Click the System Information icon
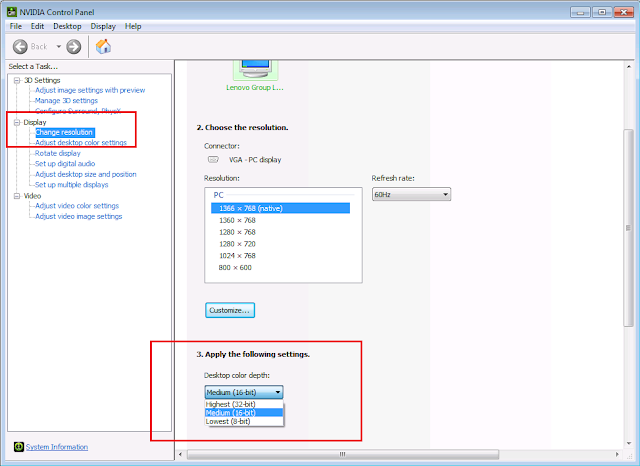Screen dimensions: 640x466 click(x=19, y=447)
